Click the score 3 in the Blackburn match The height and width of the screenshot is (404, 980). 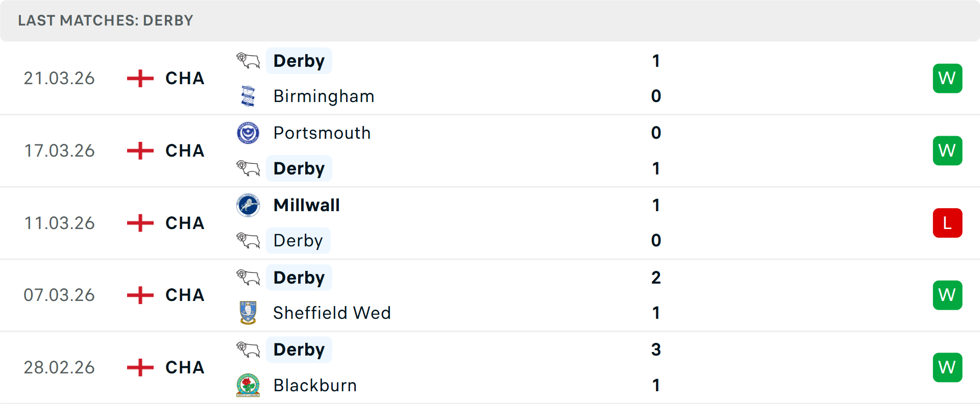pyautogui.click(x=656, y=350)
